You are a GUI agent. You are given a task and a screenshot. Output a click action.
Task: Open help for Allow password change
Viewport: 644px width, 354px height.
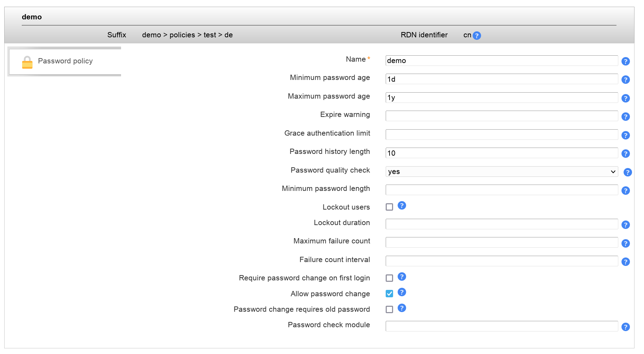[x=402, y=292]
